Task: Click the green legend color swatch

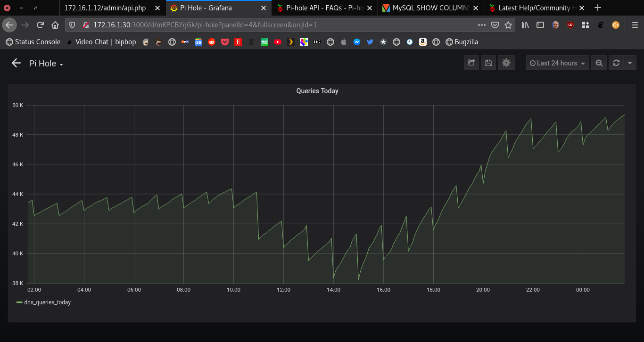Action: point(19,302)
